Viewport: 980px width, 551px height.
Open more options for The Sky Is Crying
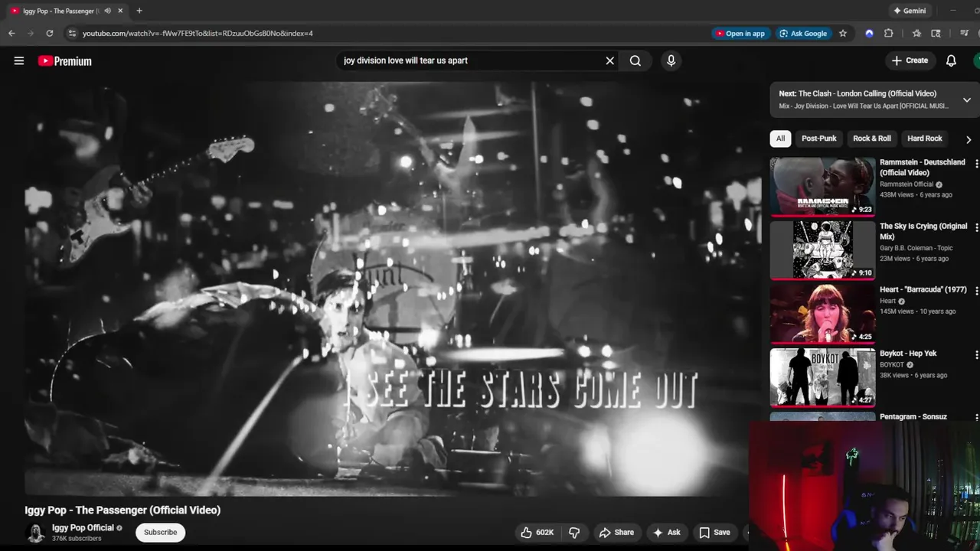click(x=976, y=227)
